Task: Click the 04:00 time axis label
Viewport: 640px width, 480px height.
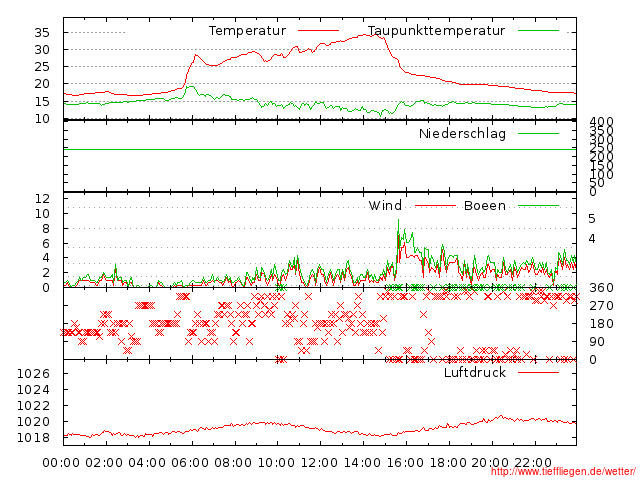Action: tap(147, 463)
